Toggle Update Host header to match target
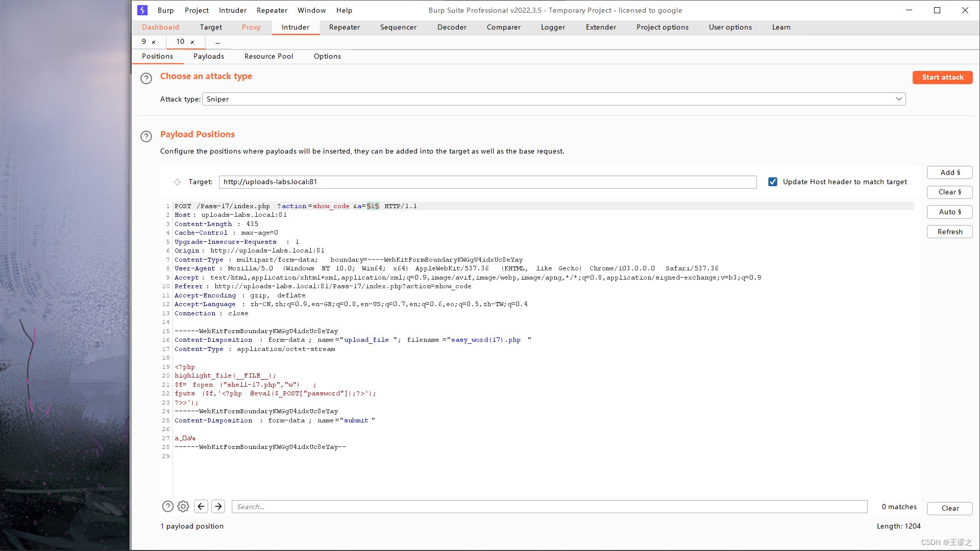The image size is (980, 551). tap(773, 182)
